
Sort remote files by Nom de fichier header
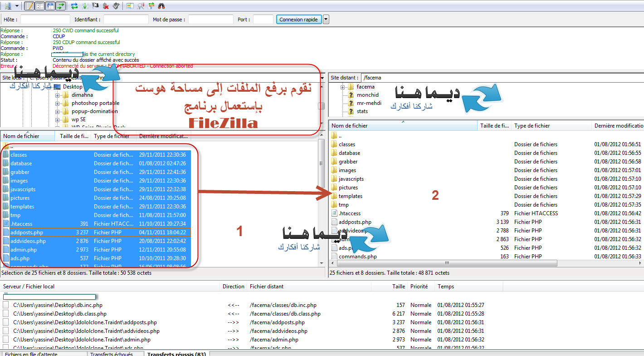click(x=403, y=126)
